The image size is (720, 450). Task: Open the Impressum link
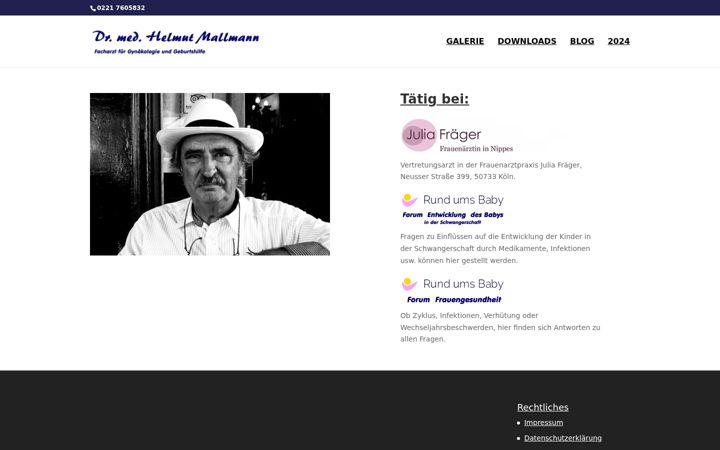pos(543,422)
